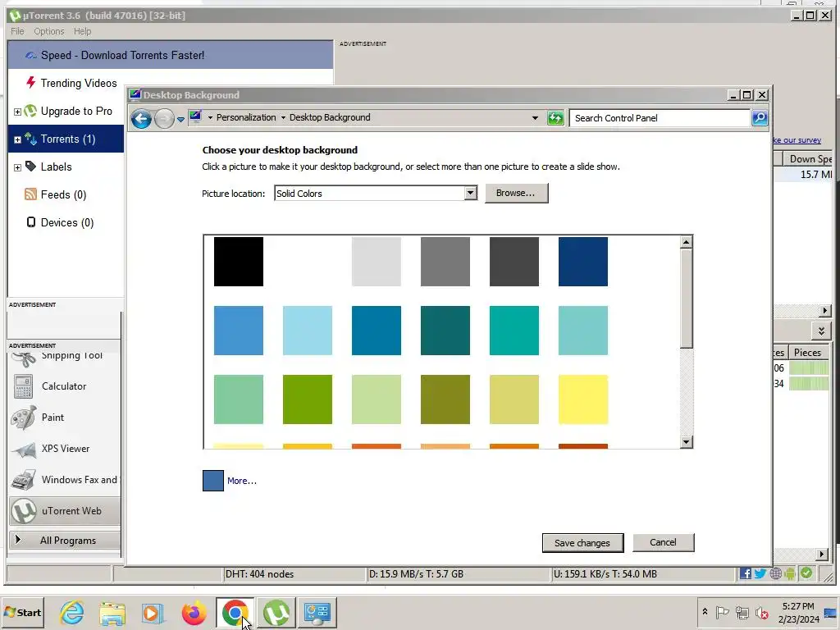Select the bright yellow color swatch

pyautogui.click(x=583, y=399)
